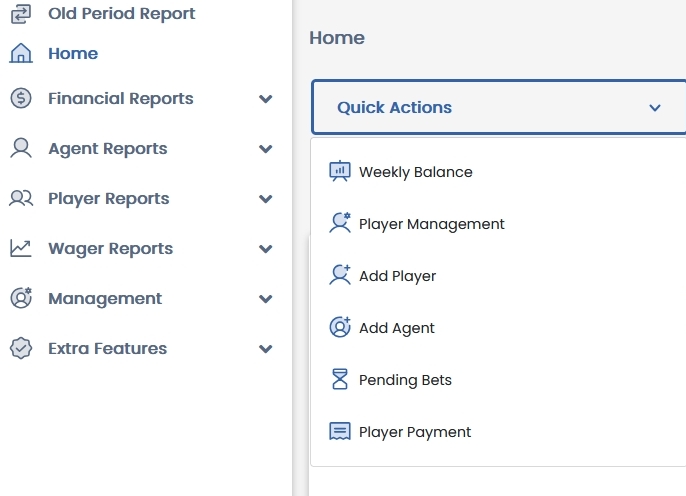Viewport: 686px width, 496px height.
Task: Click the Home house icon in sidebar
Action: pyautogui.click(x=21, y=54)
